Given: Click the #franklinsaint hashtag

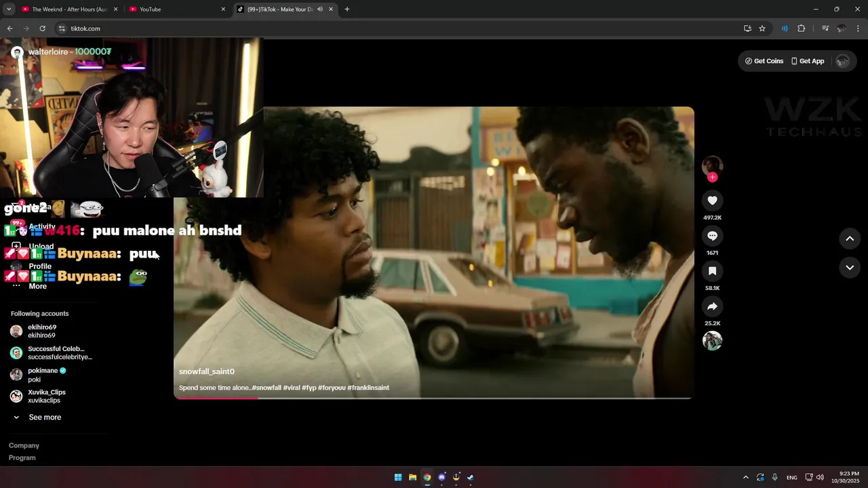Looking at the screenshot, I should [368, 388].
